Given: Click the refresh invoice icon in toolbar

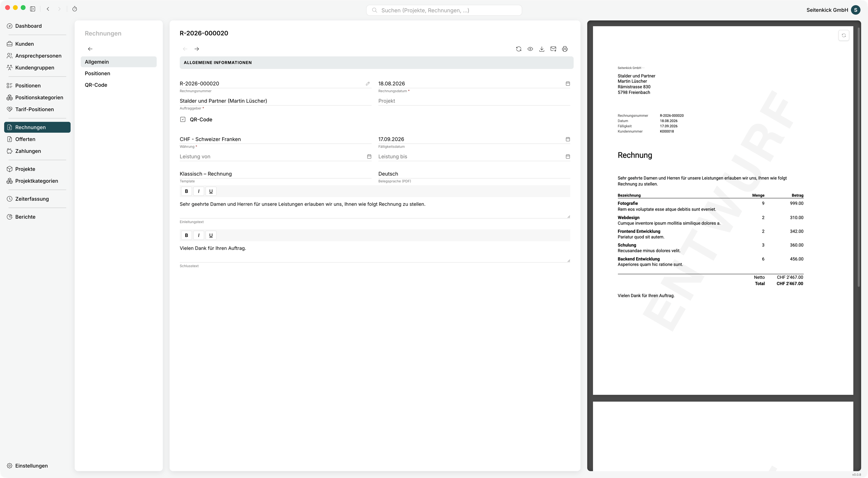Looking at the screenshot, I should coord(518,49).
